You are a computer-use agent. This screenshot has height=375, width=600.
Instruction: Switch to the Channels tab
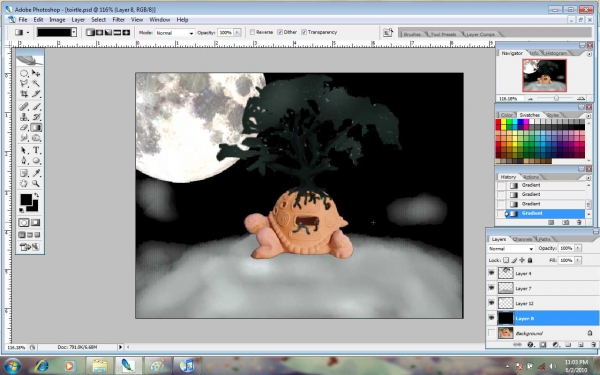pyautogui.click(x=522, y=239)
